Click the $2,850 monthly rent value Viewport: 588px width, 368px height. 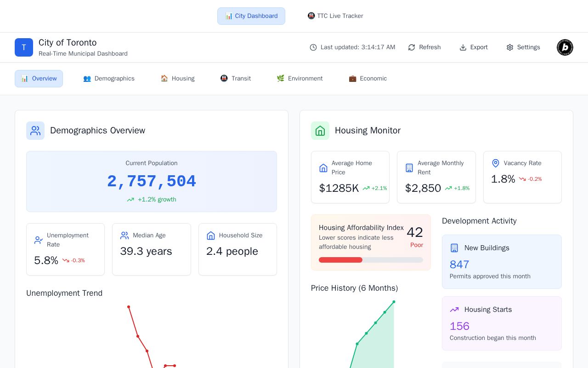coord(423,188)
